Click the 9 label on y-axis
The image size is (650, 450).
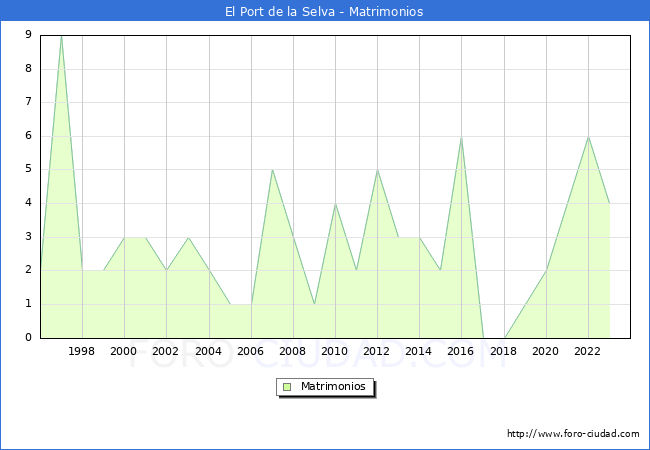point(28,35)
